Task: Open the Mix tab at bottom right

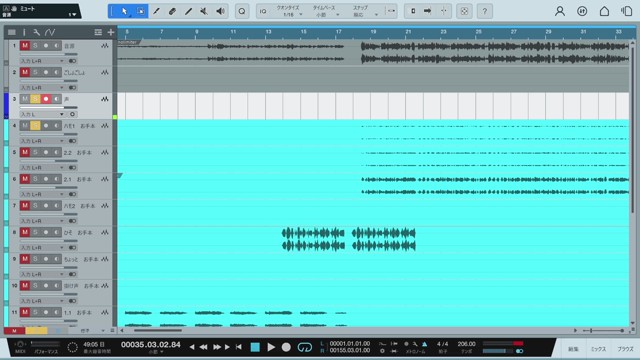Action: pos(598,349)
